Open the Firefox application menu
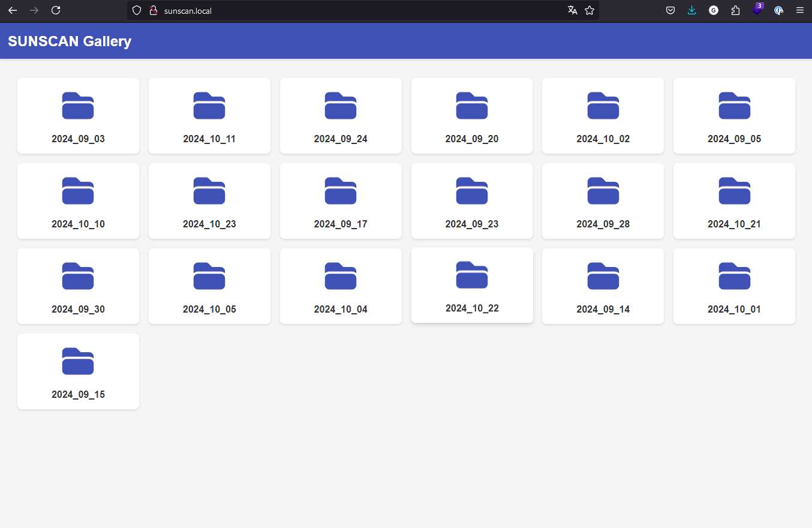The width and height of the screenshot is (812, 528). pyautogui.click(x=799, y=10)
